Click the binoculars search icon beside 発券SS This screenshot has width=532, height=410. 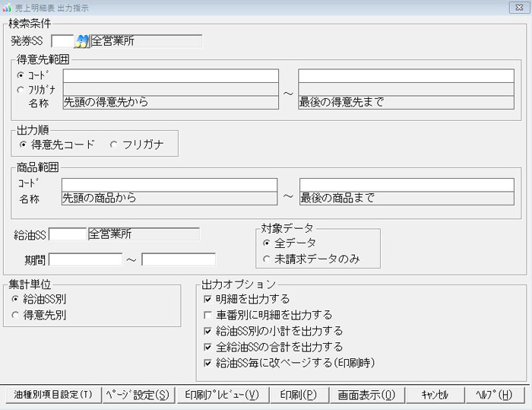[x=81, y=41]
